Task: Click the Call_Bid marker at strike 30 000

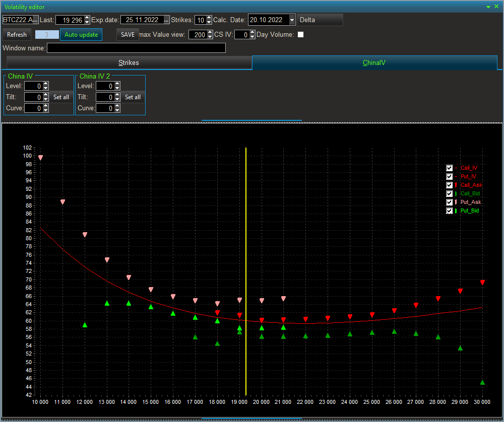Action: click(x=482, y=382)
